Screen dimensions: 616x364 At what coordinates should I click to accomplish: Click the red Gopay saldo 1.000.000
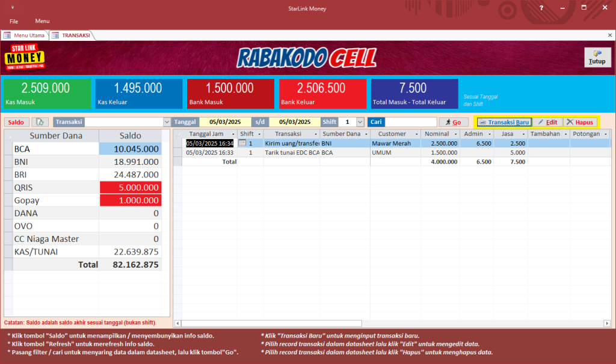click(131, 200)
